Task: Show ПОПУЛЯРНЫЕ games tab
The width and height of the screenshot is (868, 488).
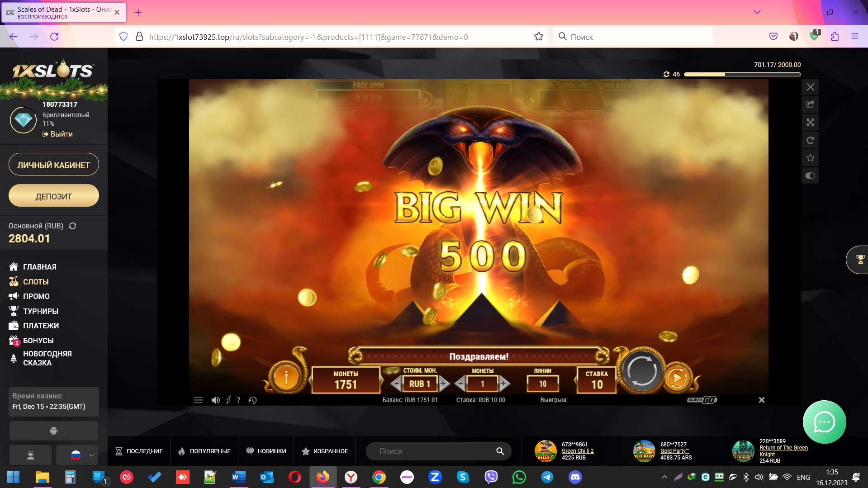Action: [204, 451]
